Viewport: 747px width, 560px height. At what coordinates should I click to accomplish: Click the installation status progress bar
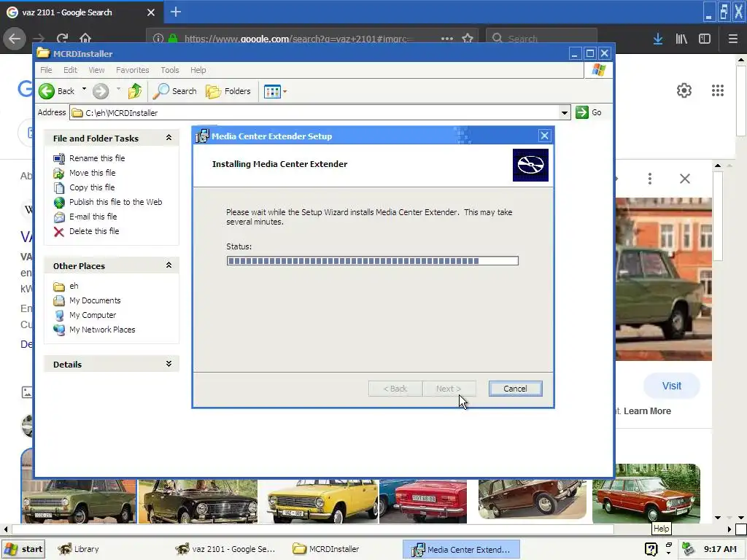[x=373, y=260]
